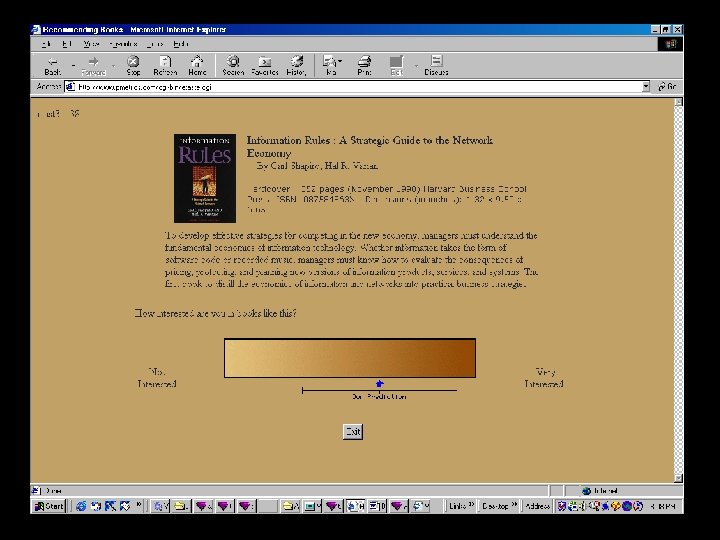Go back with the Back toolbar button
The width and height of the screenshot is (720, 540).
[52, 66]
